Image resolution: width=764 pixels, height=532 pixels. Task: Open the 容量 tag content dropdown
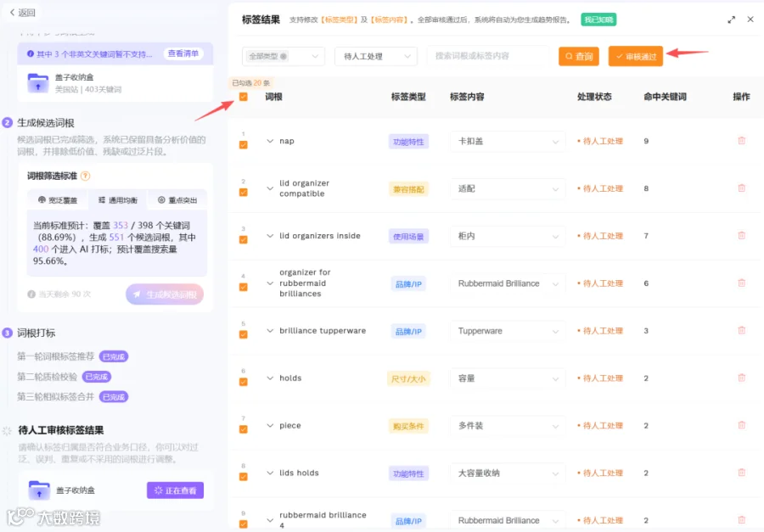click(508, 378)
